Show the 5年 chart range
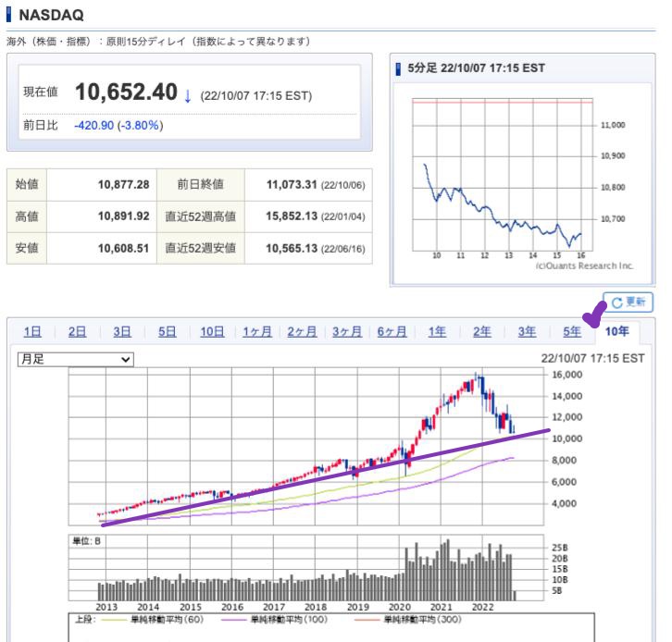672x642 pixels. [x=572, y=331]
